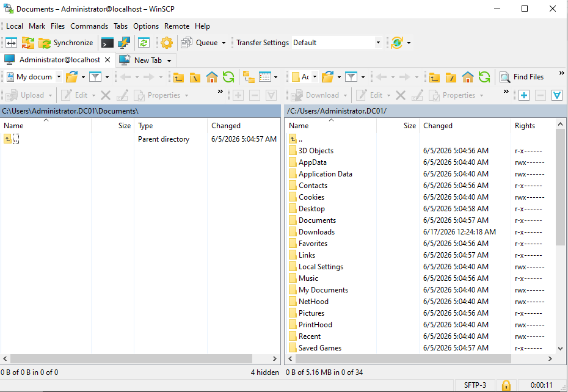Select the Administrator@localhost session tab

pyautogui.click(x=58, y=60)
